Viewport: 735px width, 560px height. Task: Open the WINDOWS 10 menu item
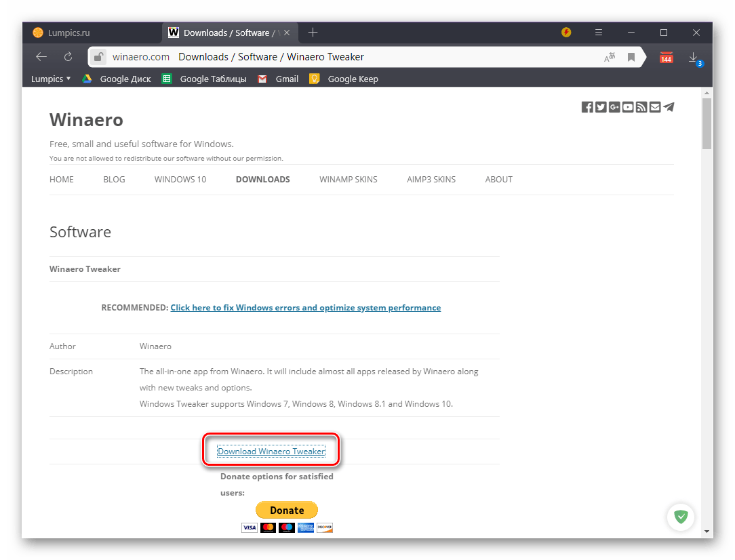tap(180, 180)
